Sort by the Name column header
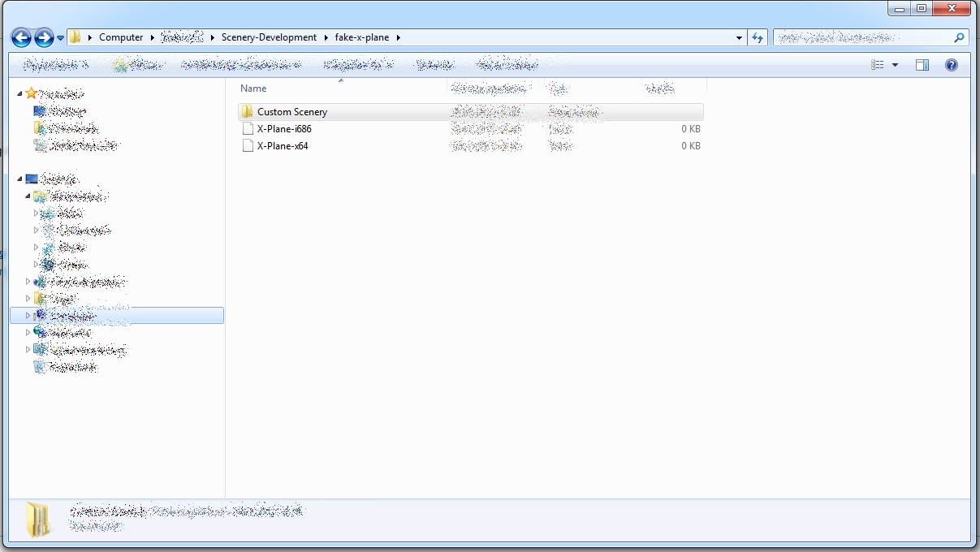Viewport: 980px width, 552px height. point(253,88)
